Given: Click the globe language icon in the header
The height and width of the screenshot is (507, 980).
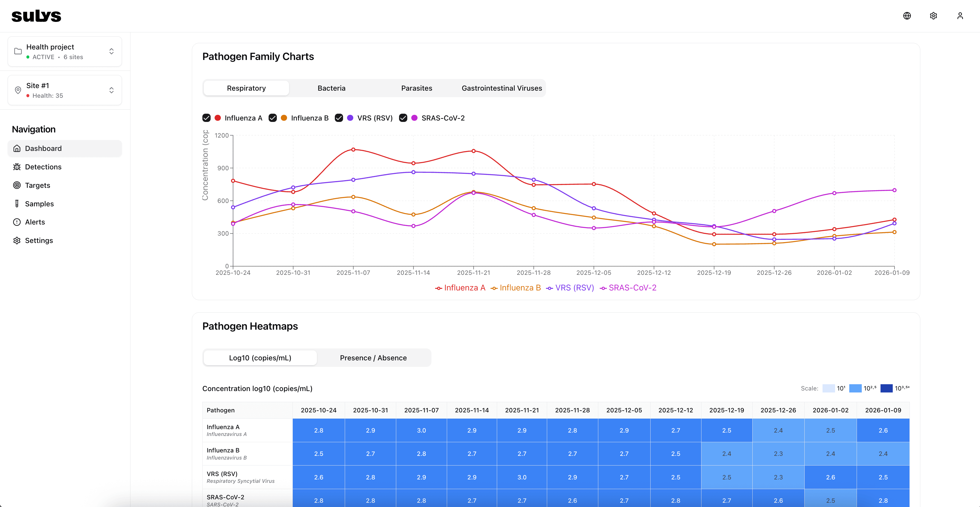Looking at the screenshot, I should 907,16.
